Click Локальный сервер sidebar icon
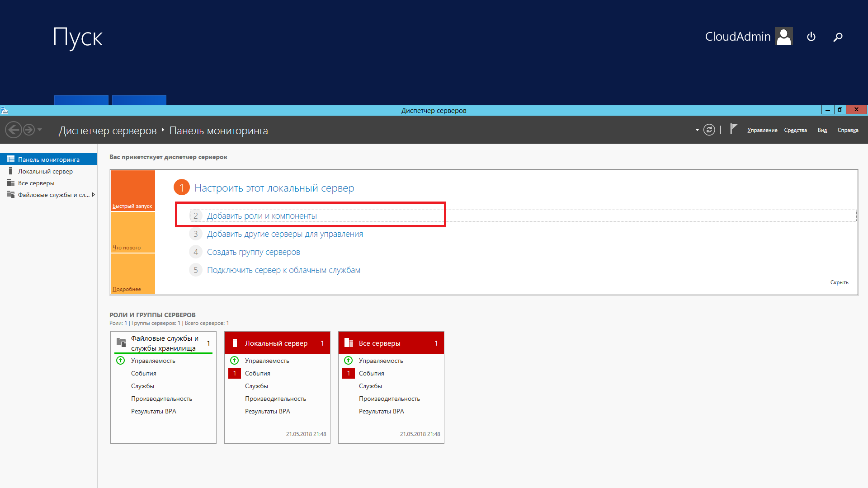Viewport: 868px width, 488px height. (11, 171)
